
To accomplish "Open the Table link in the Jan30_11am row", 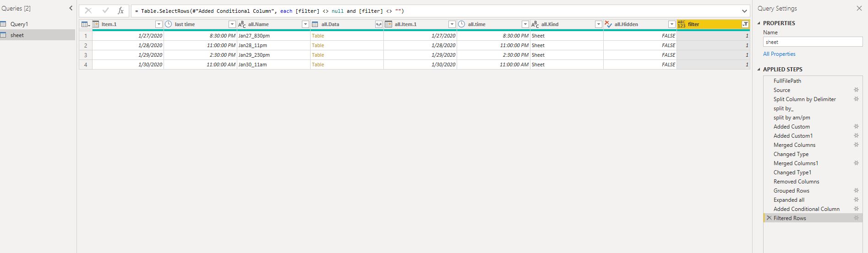I will point(318,65).
